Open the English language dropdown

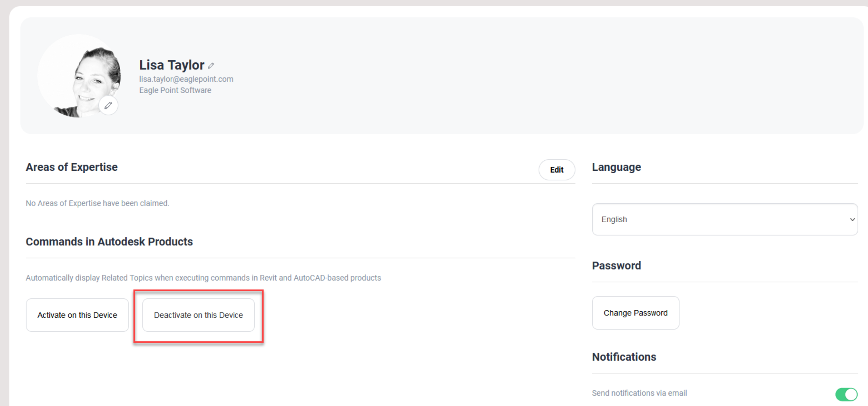[725, 219]
